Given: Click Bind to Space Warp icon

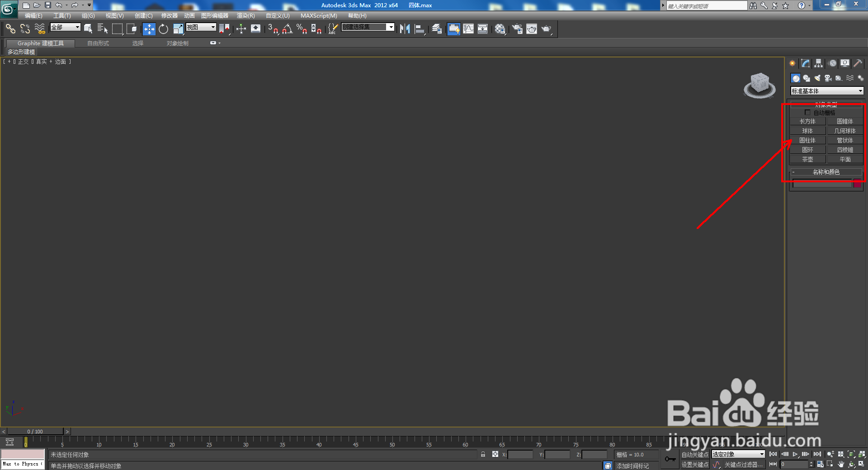Looking at the screenshot, I should click(x=40, y=29).
